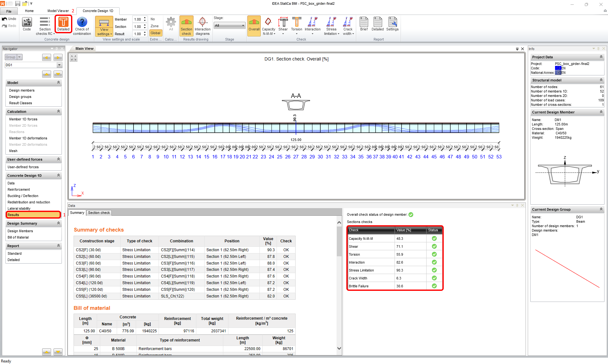This screenshot has width=608, height=364.
Task: Open the DG1 group dropdown
Action: 59,65
